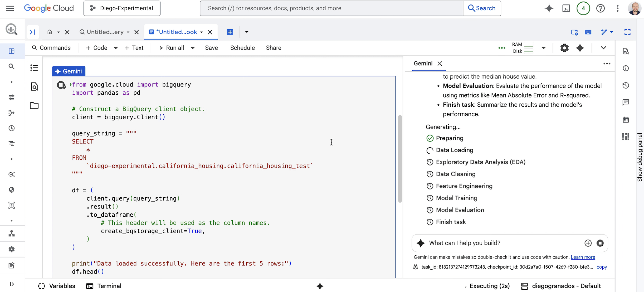Close the Gemini panel tab
644x292 pixels.
point(440,64)
